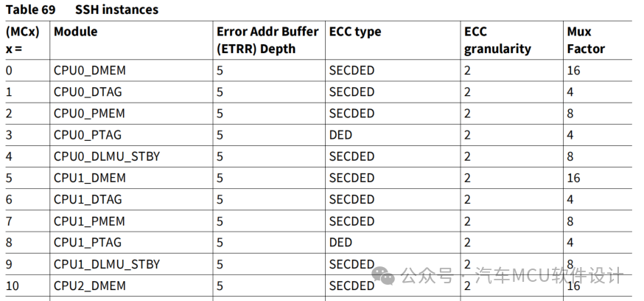
Task: Click the CPU1_DTAG module entry
Action: [88, 199]
